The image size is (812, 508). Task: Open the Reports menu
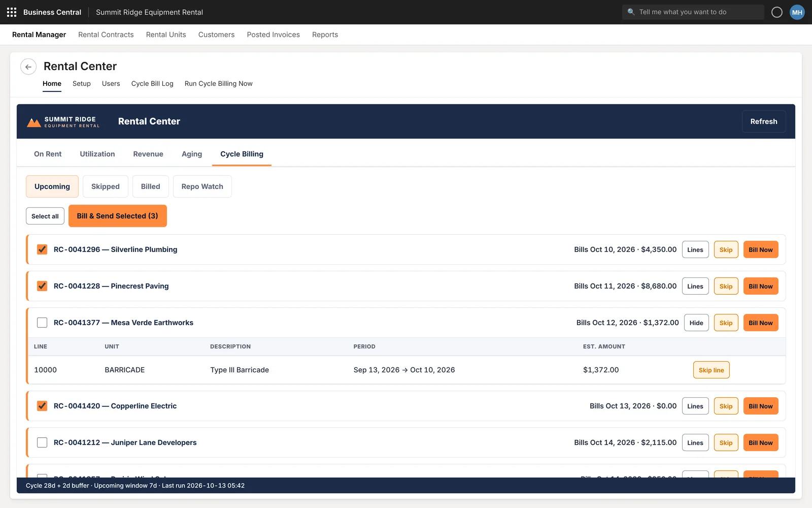point(325,35)
